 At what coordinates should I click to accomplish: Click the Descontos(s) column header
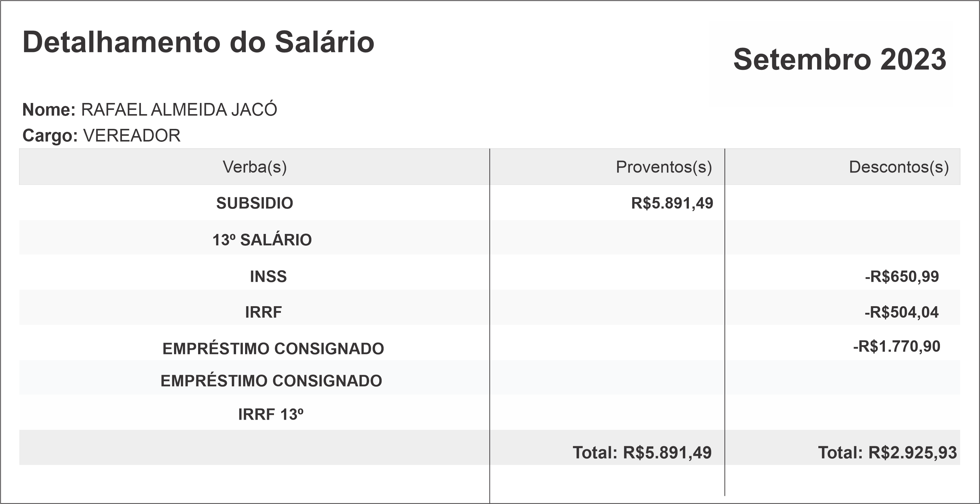tap(899, 167)
